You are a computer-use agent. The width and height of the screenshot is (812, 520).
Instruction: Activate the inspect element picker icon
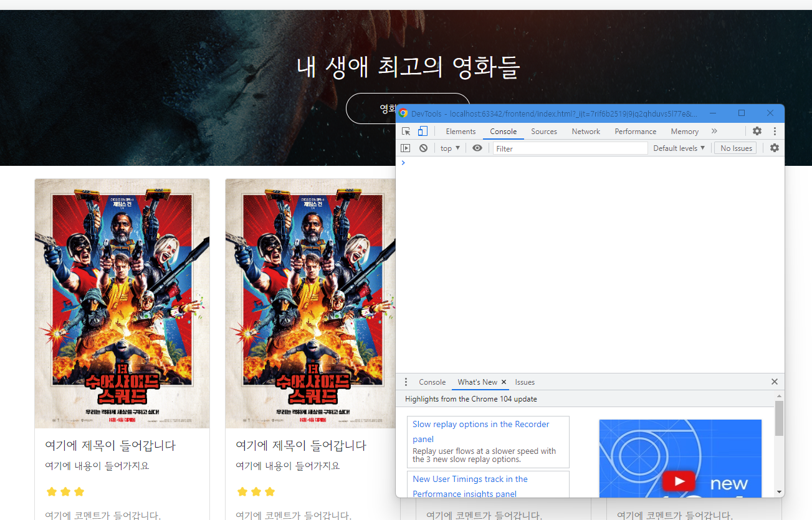pos(406,132)
